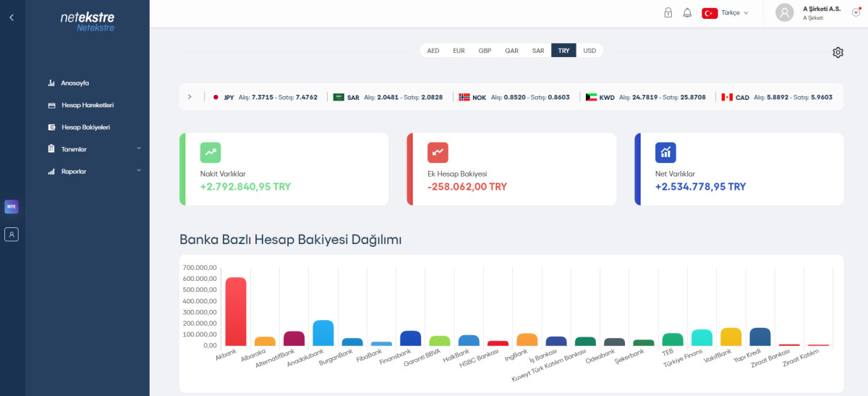Expand the Tanımlar menu
The height and width of the screenshot is (396, 868).
click(94, 149)
